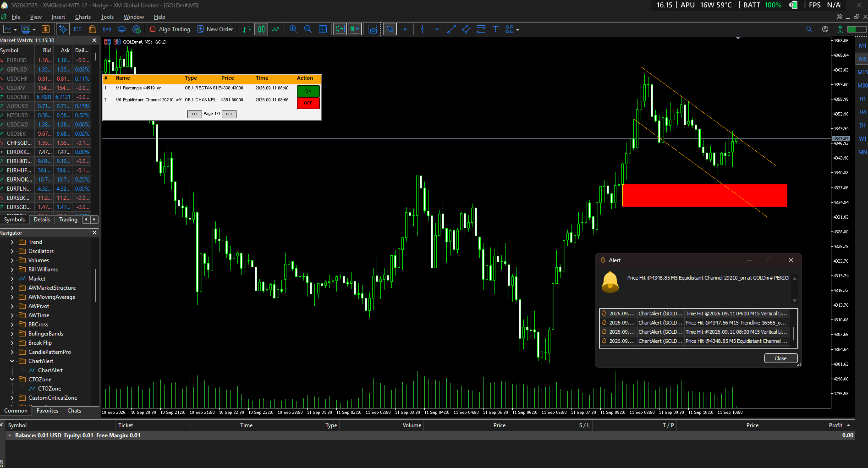Select the Crosshair cursor tool
The image size is (868, 468).
tap(405, 29)
